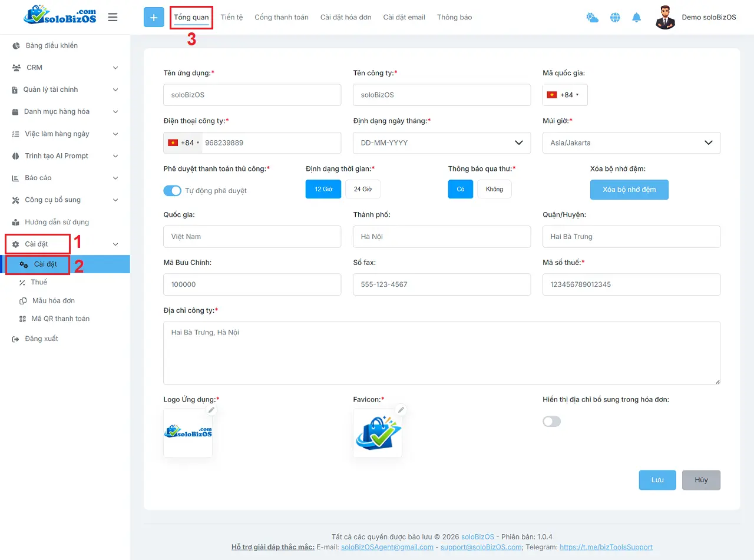This screenshot has width=754, height=560.
Task: Click the Công cụ bổ sung tools icon
Action: [16, 200]
